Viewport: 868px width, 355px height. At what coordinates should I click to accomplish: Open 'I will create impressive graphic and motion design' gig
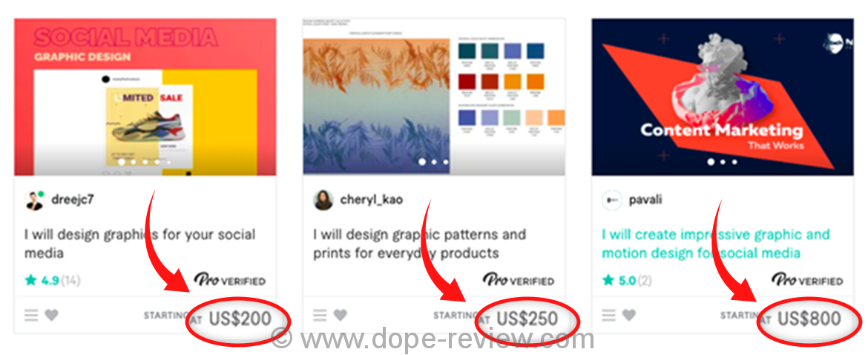pos(716,244)
